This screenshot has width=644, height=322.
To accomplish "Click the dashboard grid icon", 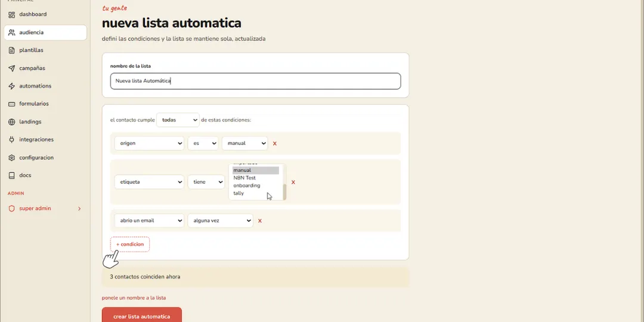I will pos(11,14).
